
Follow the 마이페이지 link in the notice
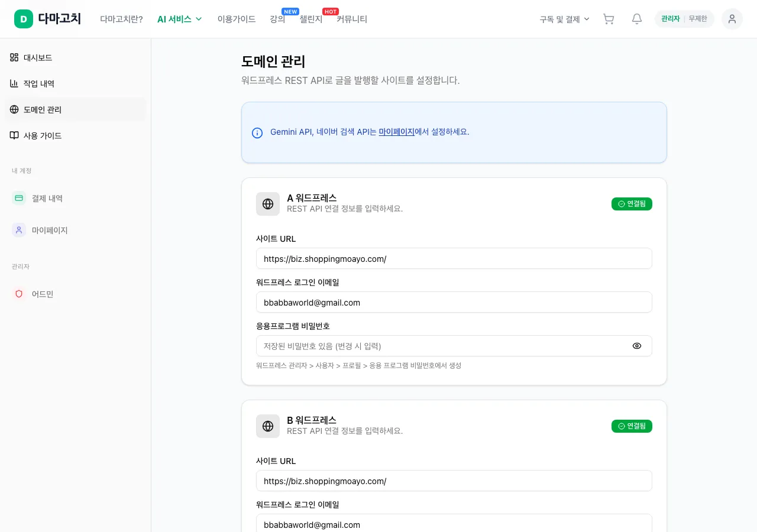pyautogui.click(x=396, y=132)
